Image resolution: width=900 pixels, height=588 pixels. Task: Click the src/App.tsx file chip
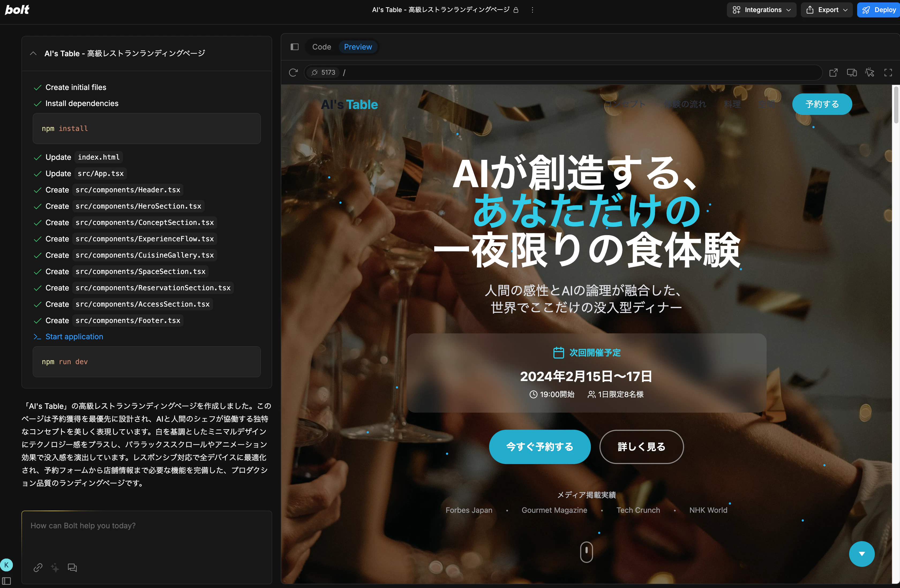(x=101, y=174)
